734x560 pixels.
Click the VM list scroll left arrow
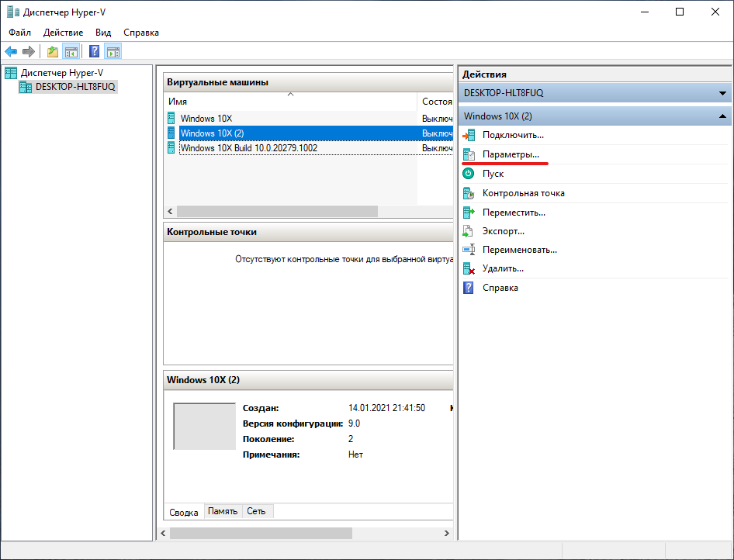coord(171,212)
